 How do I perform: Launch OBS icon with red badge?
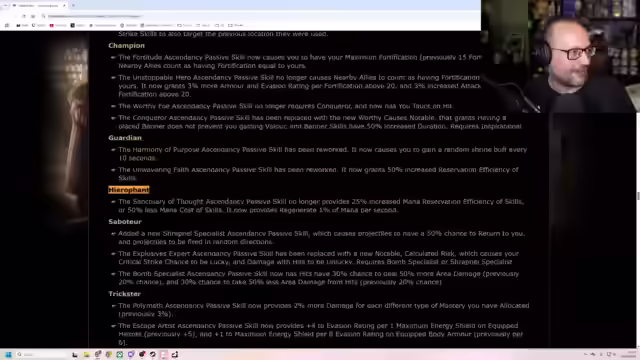pyautogui.click(x=142, y=355)
